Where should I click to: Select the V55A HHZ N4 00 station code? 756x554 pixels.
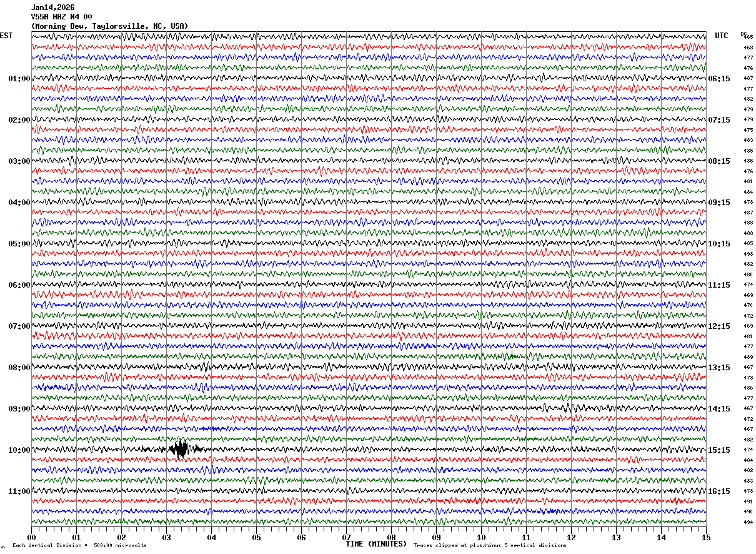pyautogui.click(x=61, y=17)
